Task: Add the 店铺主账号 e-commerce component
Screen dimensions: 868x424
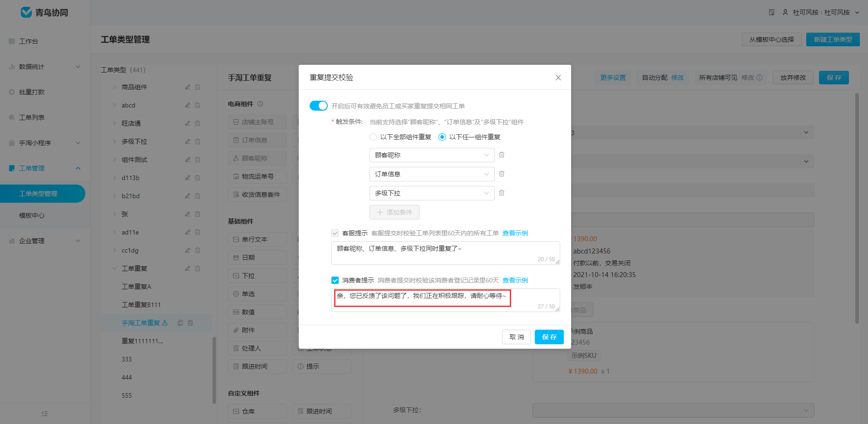Action: pos(257,122)
